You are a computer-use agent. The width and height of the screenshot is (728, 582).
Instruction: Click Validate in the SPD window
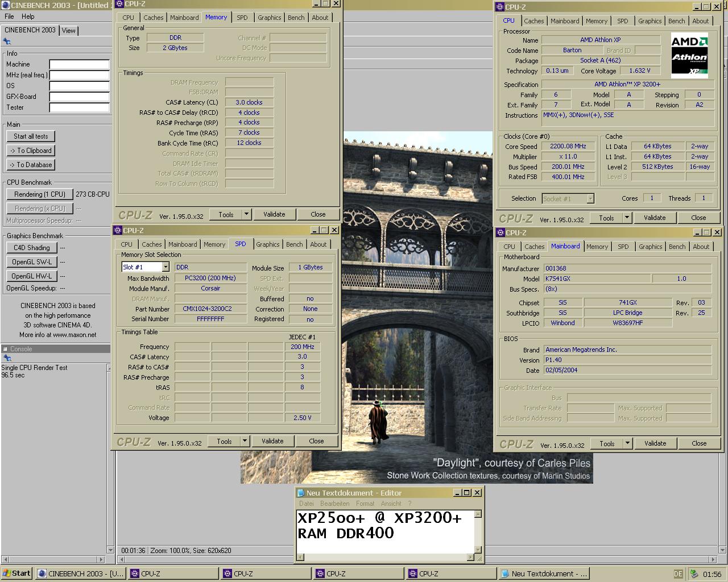pos(272,441)
